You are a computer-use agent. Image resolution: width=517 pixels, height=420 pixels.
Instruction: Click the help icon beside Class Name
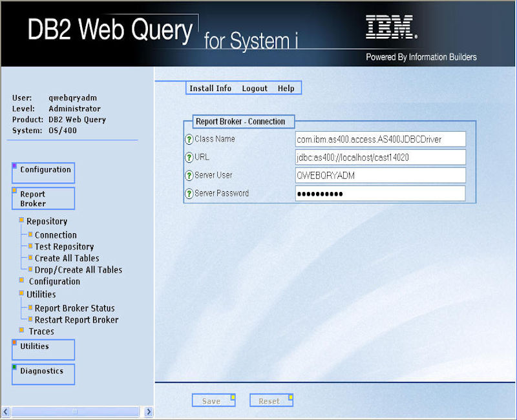point(189,140)
